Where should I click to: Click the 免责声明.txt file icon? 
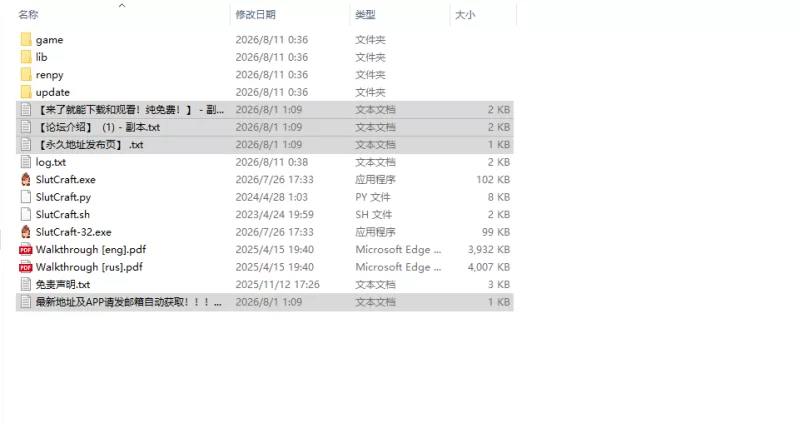pos(26,284)
